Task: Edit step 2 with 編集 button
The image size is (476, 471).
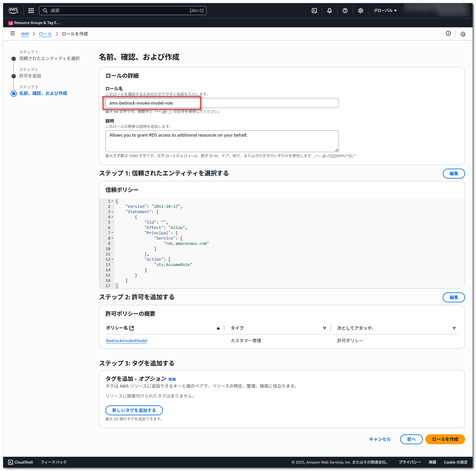Action: 454,297
